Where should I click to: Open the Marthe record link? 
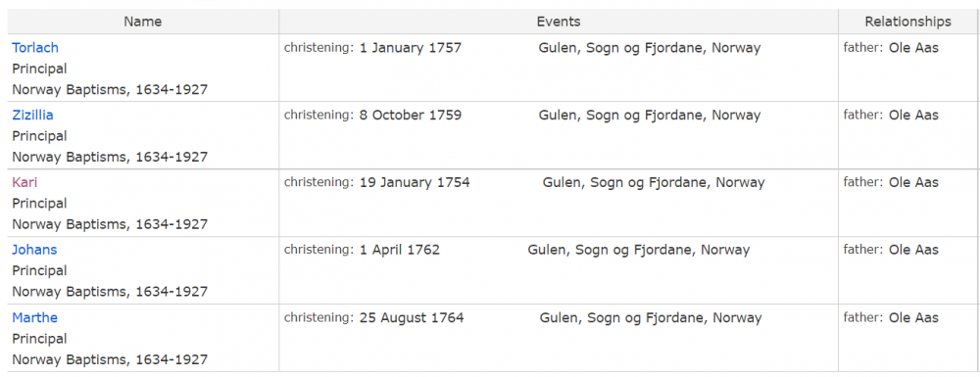(35, 317)
